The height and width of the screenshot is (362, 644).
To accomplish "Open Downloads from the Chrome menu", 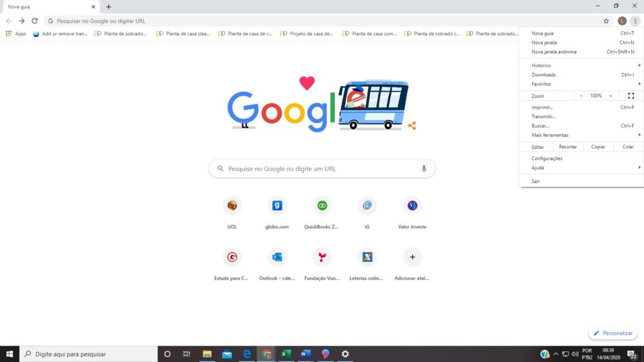I will 581,75.
